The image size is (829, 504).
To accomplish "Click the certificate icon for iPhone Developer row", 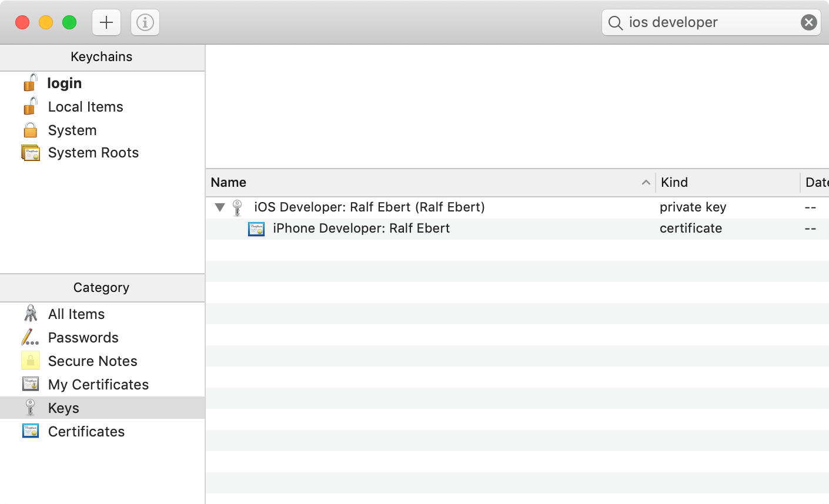I will click(x=256, y=229).
